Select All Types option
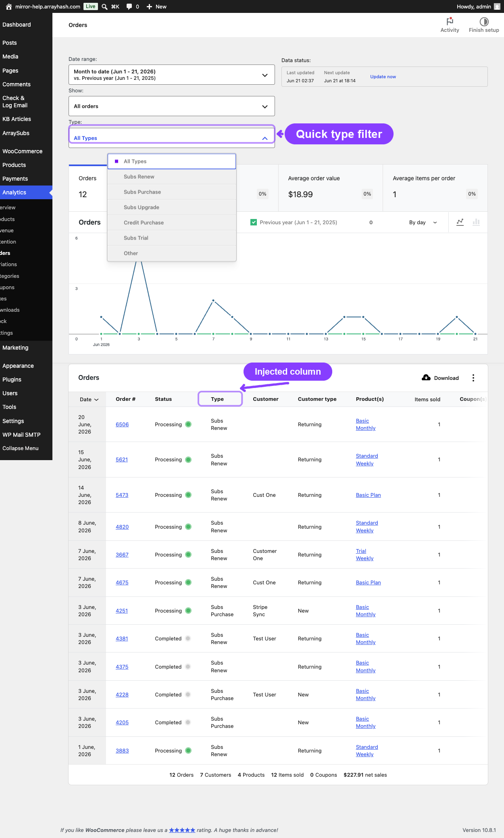 [172, 161]
